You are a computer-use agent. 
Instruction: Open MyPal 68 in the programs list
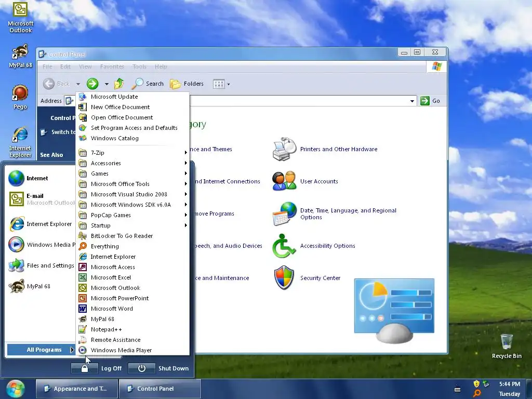[132, 320]
